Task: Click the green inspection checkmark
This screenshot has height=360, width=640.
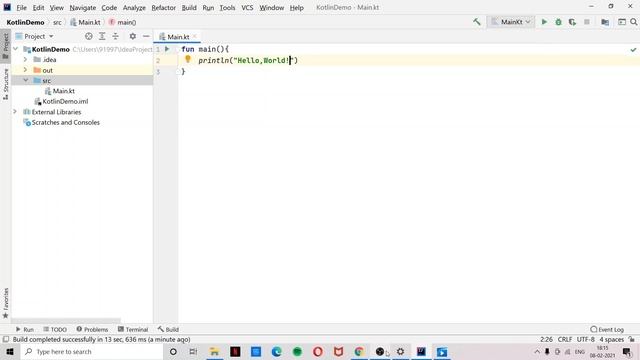Action: [x=633, y=49]
